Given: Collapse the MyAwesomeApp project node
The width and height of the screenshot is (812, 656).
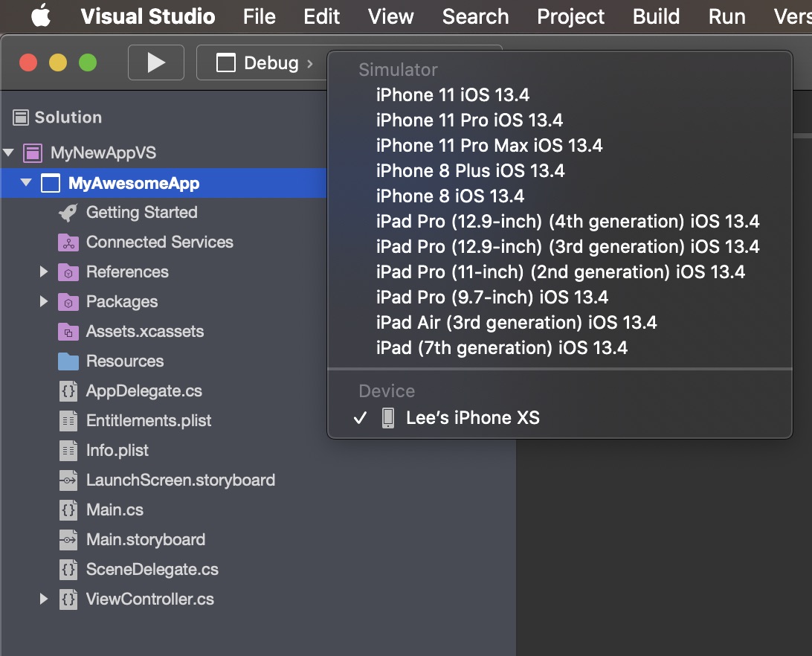Looking at the screenshot, I should pos(27,182).
